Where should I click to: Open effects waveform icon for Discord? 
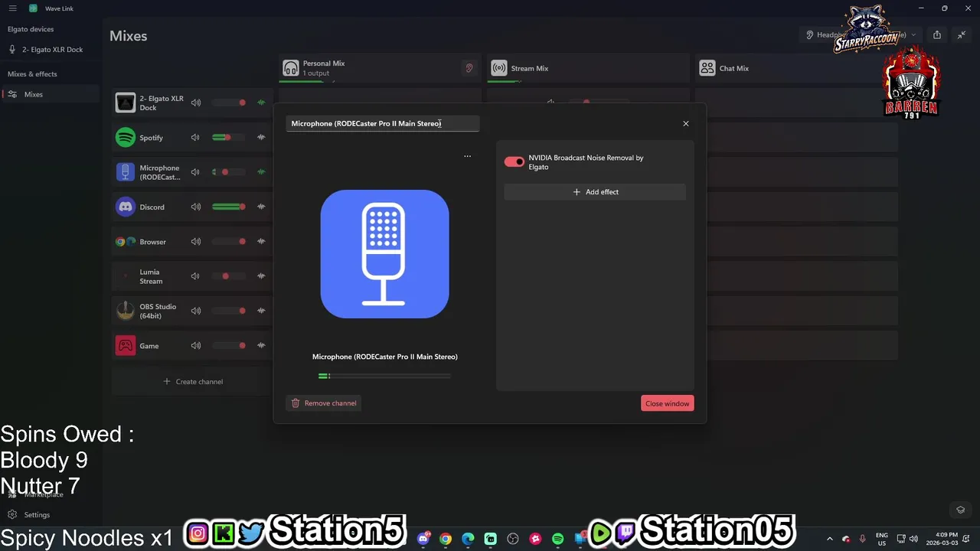point(261,207)
